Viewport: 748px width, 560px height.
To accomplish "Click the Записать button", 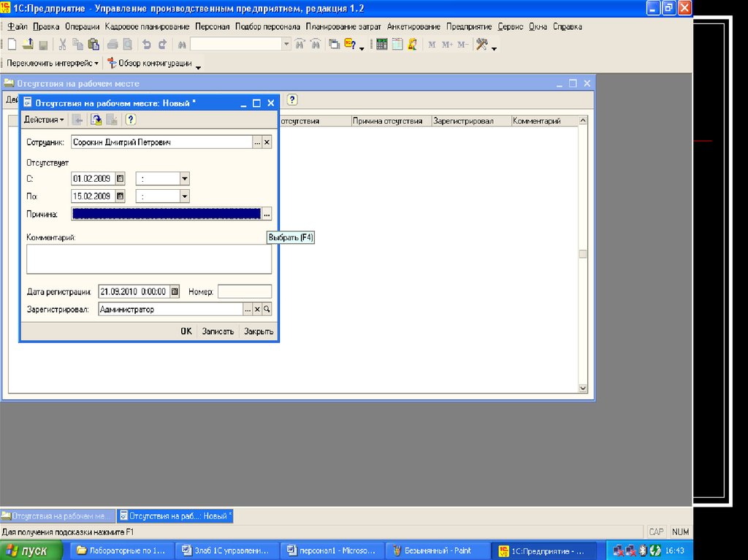I will [218, 331].
